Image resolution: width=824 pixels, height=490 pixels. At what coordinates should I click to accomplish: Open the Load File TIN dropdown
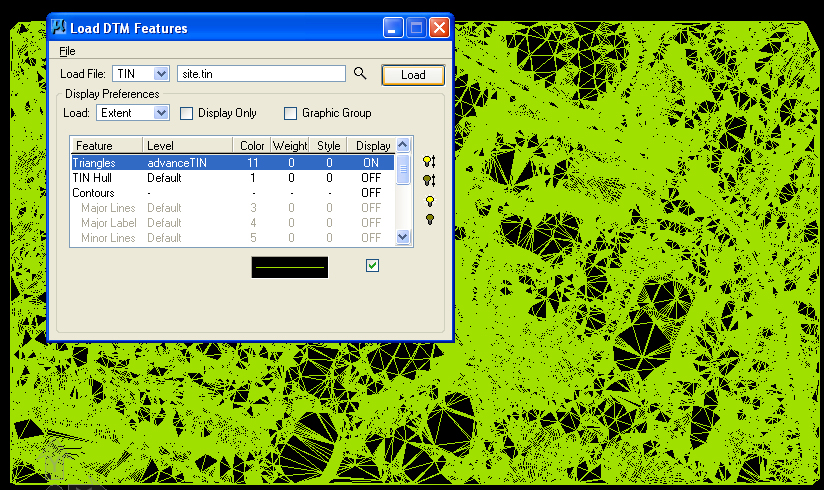161,74
